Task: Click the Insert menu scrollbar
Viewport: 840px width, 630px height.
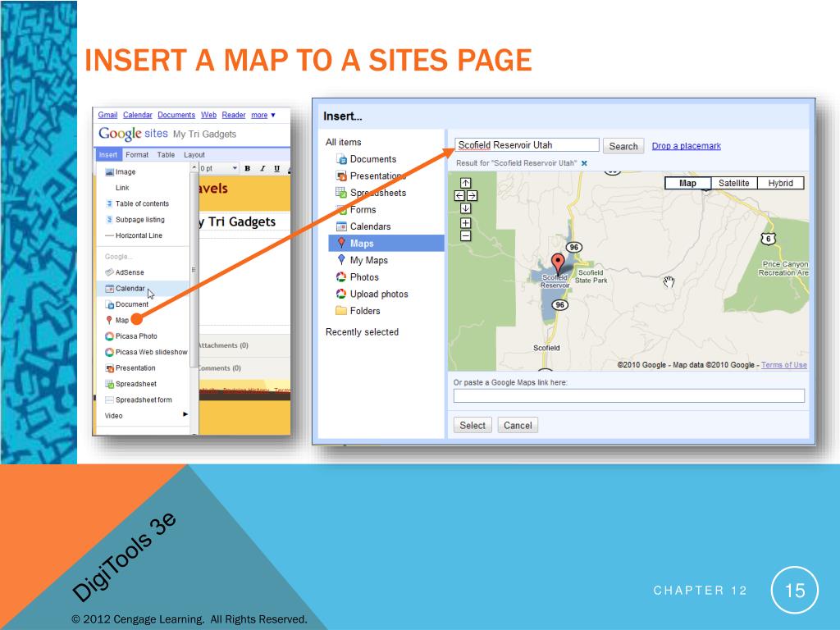Action: click(x=194, y=269)
